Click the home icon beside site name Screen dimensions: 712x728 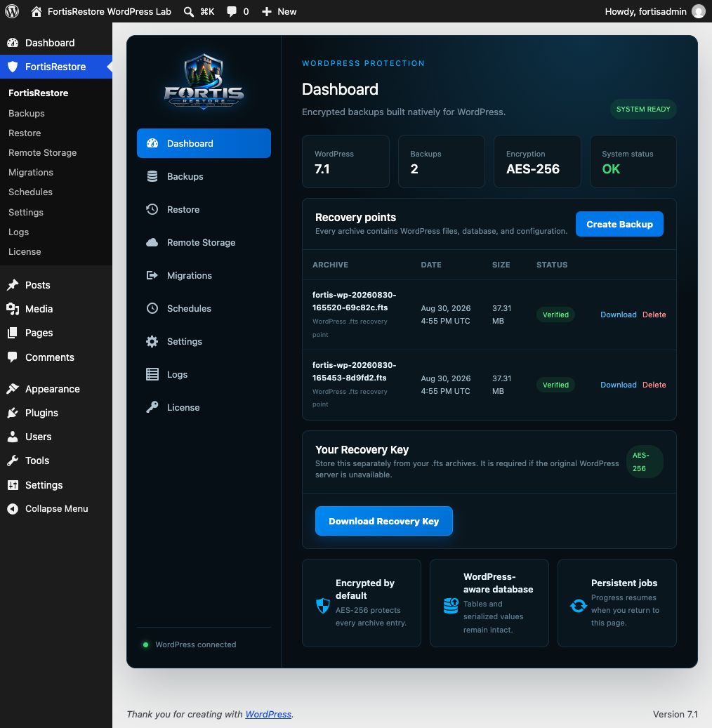[37, 11]
